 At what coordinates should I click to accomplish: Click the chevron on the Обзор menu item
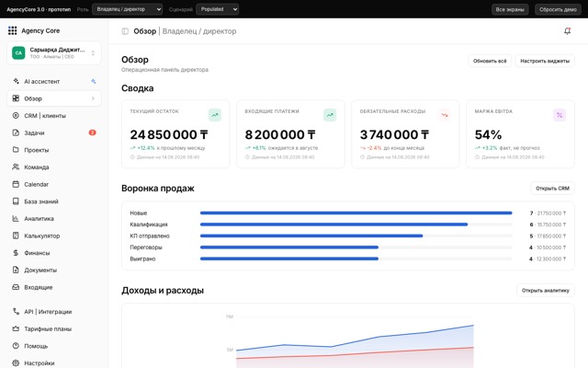(x=93, y=98)
